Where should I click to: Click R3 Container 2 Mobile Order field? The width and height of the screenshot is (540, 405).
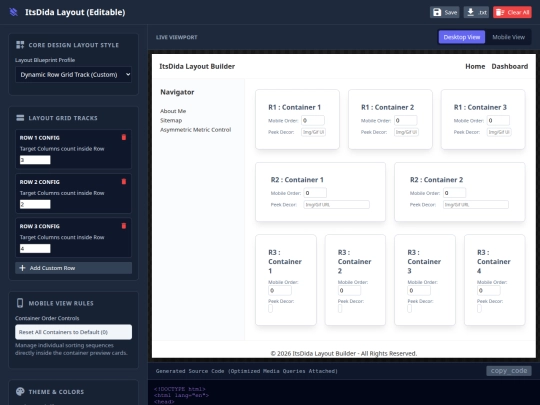(349, 291)
